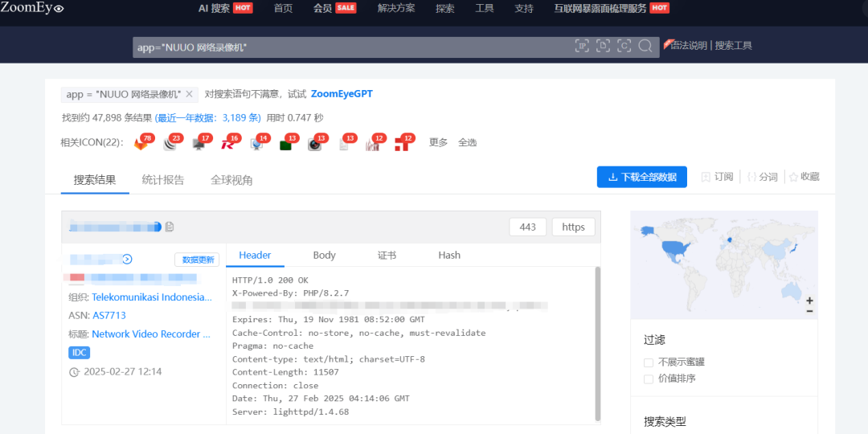Open the 探索 menu
Viewport: 868px width, 434px height.
click(x=445, y=8)
